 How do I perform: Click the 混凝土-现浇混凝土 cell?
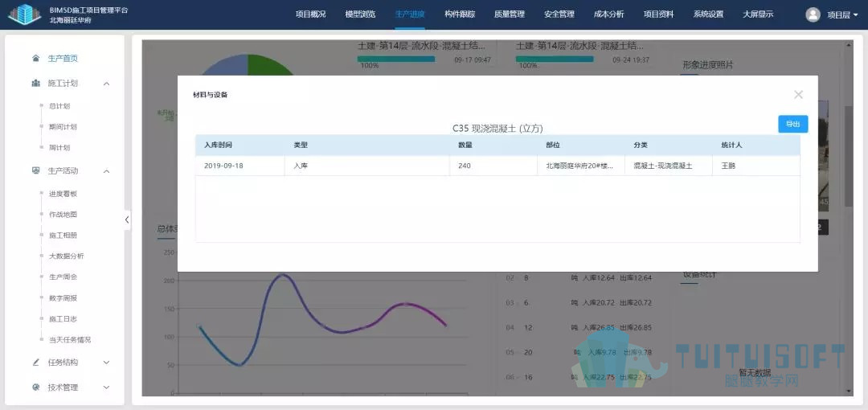pos(668,166)
